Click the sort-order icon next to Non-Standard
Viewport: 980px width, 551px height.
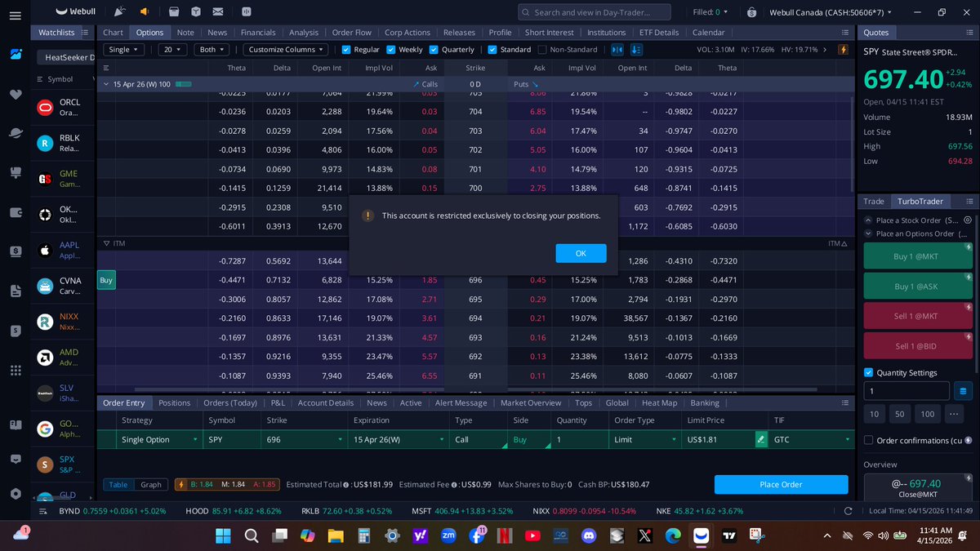coord(636,49)
